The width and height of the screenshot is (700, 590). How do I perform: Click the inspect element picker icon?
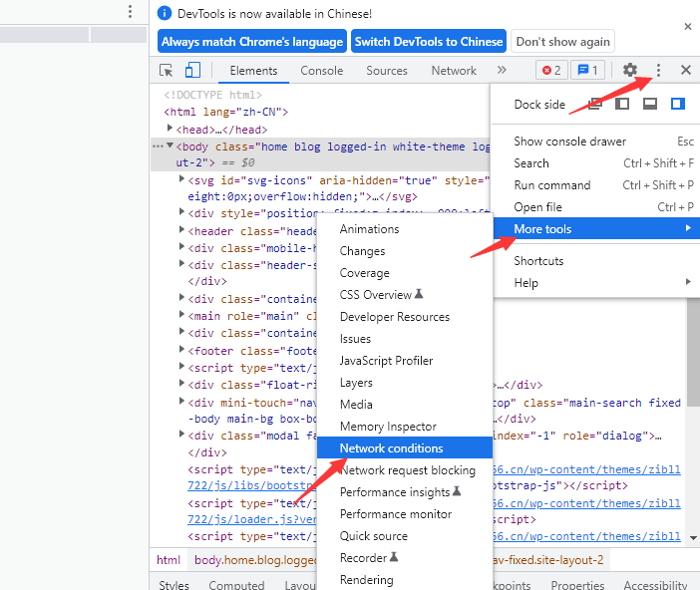tap(167, 71)
